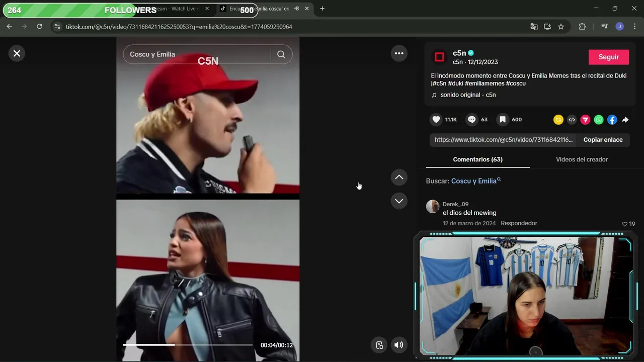Screen dimensions: 644x362
Task: Open the three-dot more options menu
Action: [399, 53]
